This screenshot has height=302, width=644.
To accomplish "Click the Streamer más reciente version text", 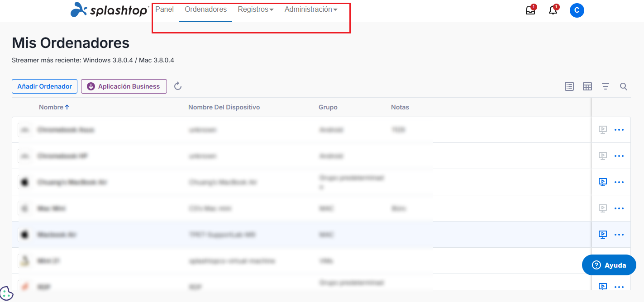I will click(93, 60).
